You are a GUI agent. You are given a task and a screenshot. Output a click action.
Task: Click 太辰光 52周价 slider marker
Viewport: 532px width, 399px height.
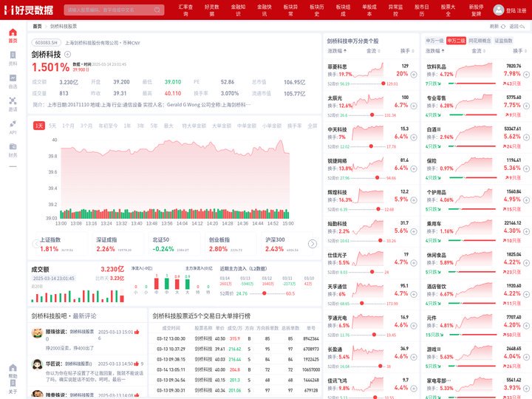[x=372, y=115]
